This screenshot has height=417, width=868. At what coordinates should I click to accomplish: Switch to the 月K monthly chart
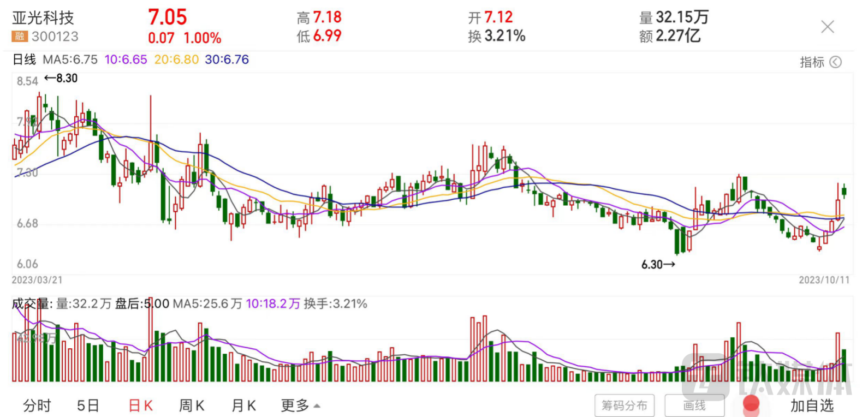(x=243, y=406)
